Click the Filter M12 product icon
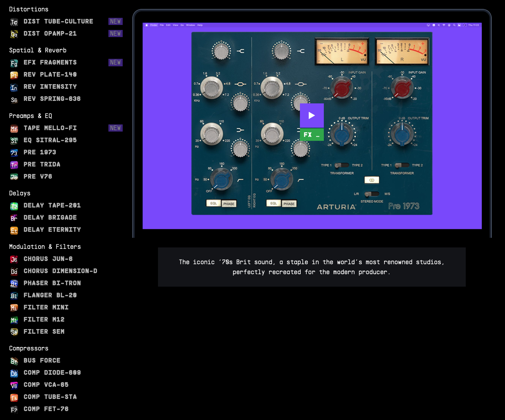The height and width of the screenshot is (420, 505). [x=14, y=320]
